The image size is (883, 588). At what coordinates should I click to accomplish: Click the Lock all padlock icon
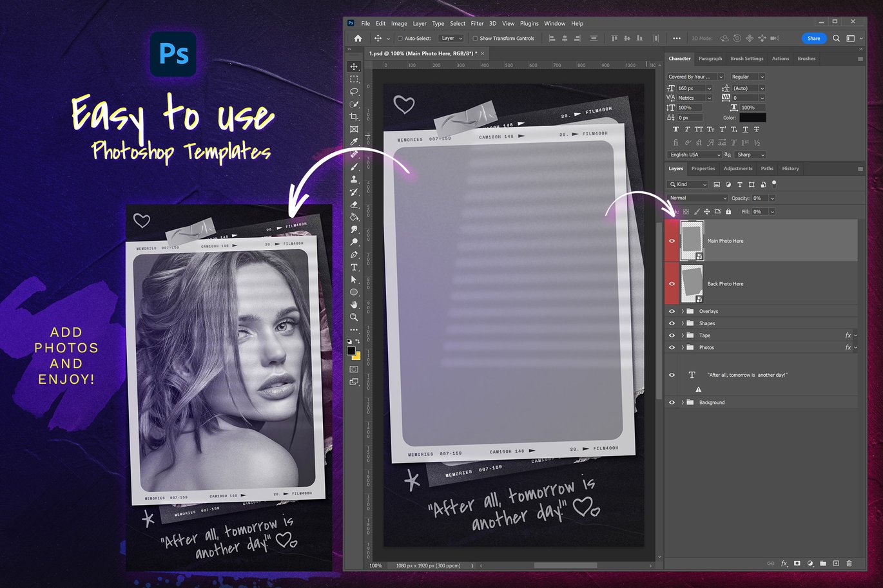(728, 211)
